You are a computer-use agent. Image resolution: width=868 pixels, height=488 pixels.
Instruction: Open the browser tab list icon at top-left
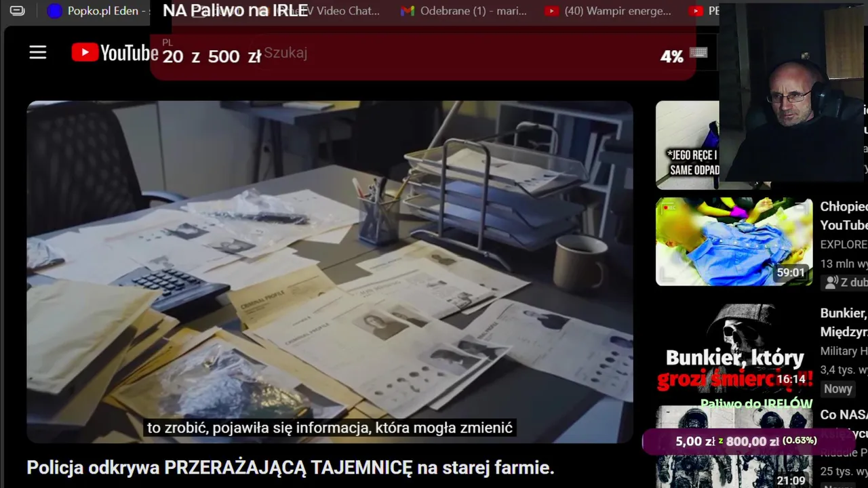coord(17,11)
